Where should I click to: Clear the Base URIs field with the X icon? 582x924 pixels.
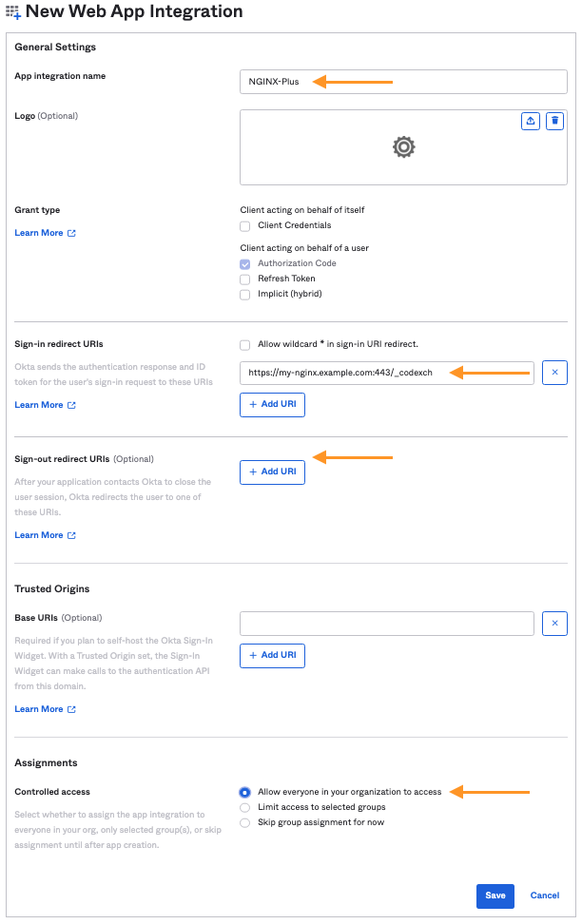click(554, 623)
